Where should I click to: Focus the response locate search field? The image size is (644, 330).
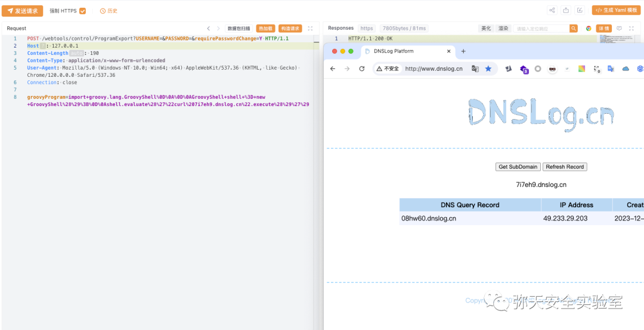(x=541, y=29)
